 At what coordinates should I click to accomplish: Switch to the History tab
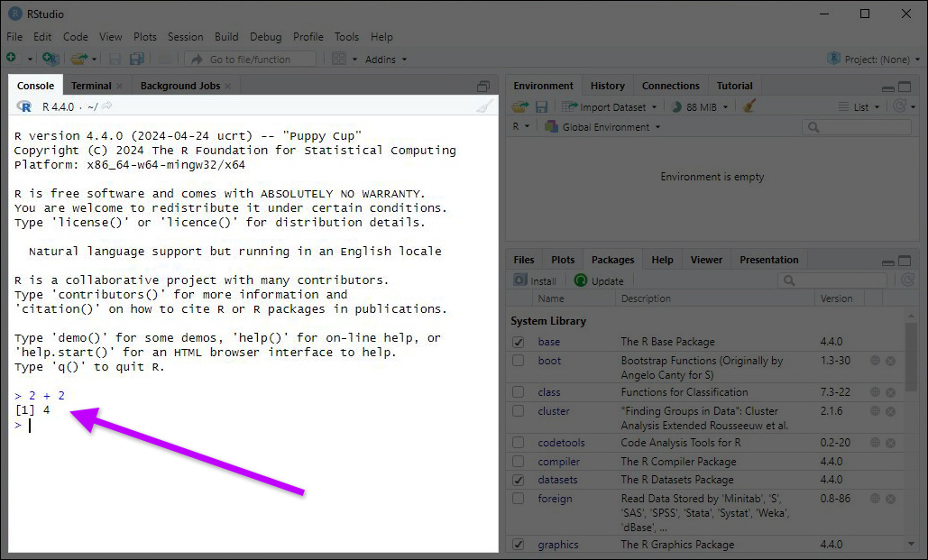click(607, 86)
